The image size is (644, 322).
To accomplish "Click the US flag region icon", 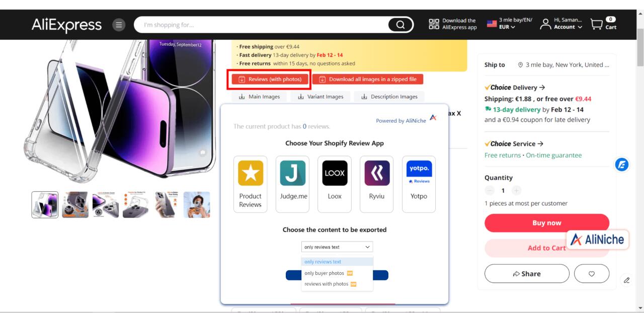I will click(492, 24).
